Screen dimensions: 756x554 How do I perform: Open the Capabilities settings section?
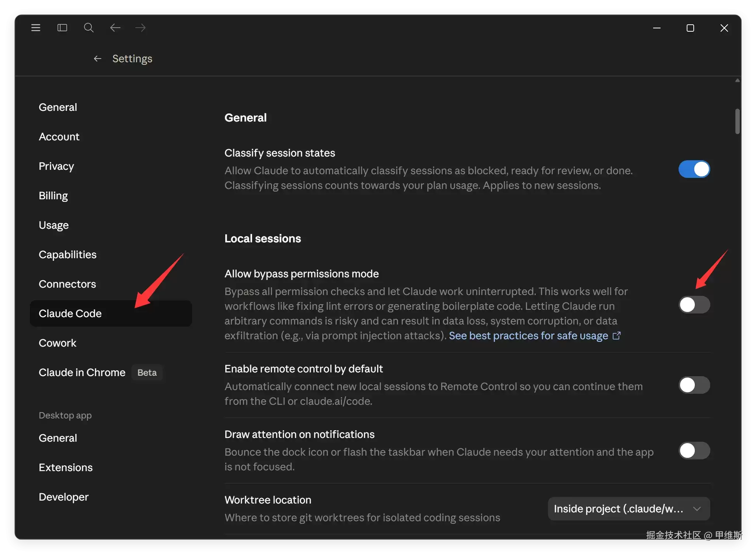point(111,255)
